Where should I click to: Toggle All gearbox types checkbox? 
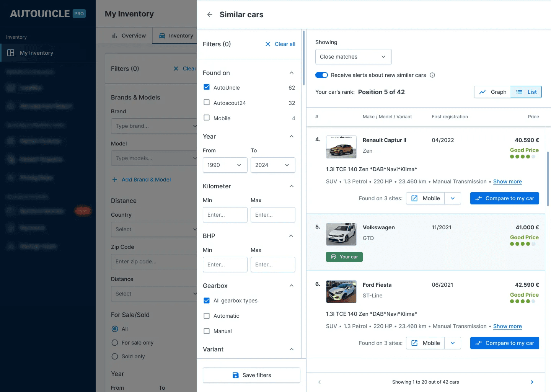click(207, 301)
